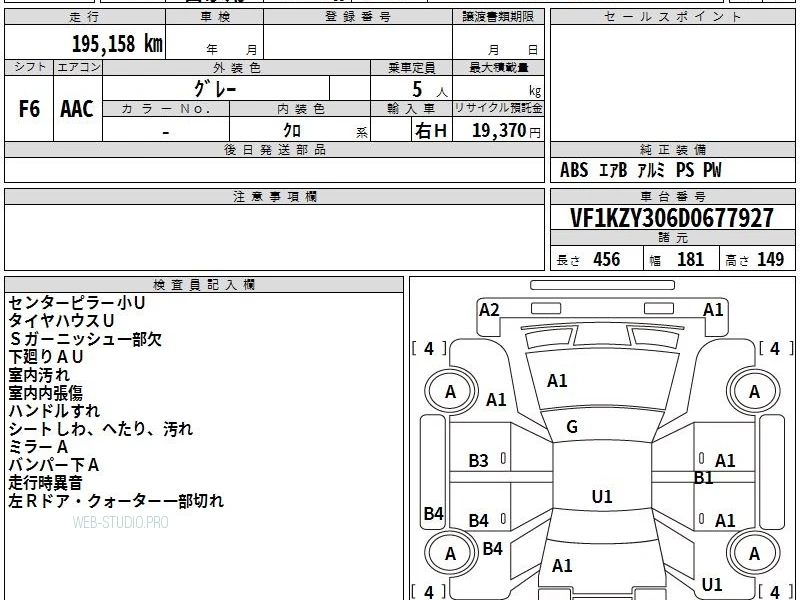This screenshot has width=800, height=600.
Task: Click the 最大積載量 header cell
Action: (498, 67)
